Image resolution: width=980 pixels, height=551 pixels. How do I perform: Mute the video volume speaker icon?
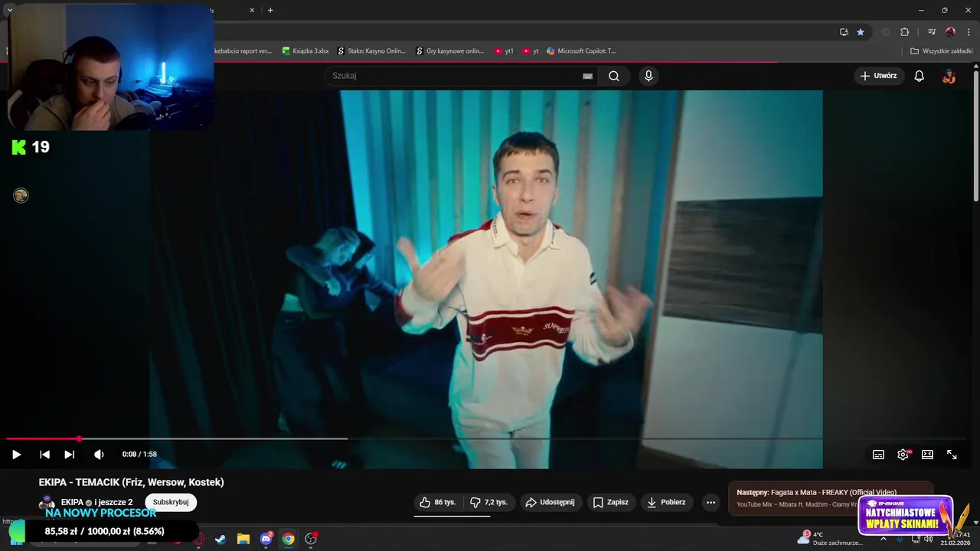tap(99, 455)
